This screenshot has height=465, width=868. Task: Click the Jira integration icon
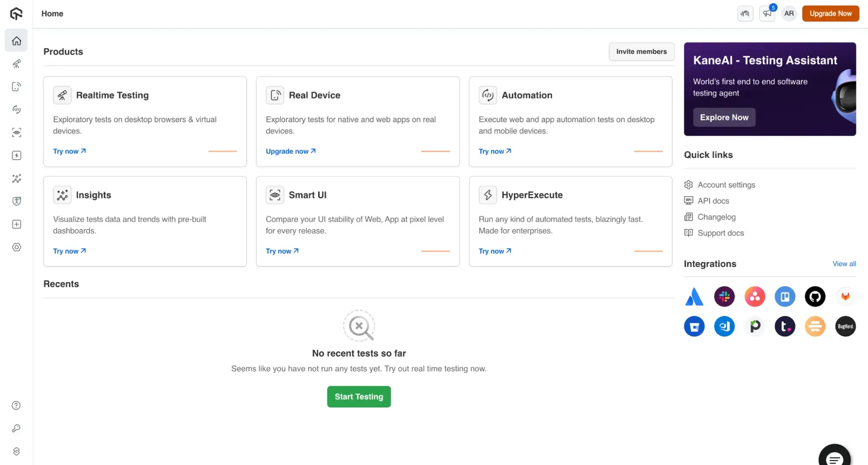[694, 297]
